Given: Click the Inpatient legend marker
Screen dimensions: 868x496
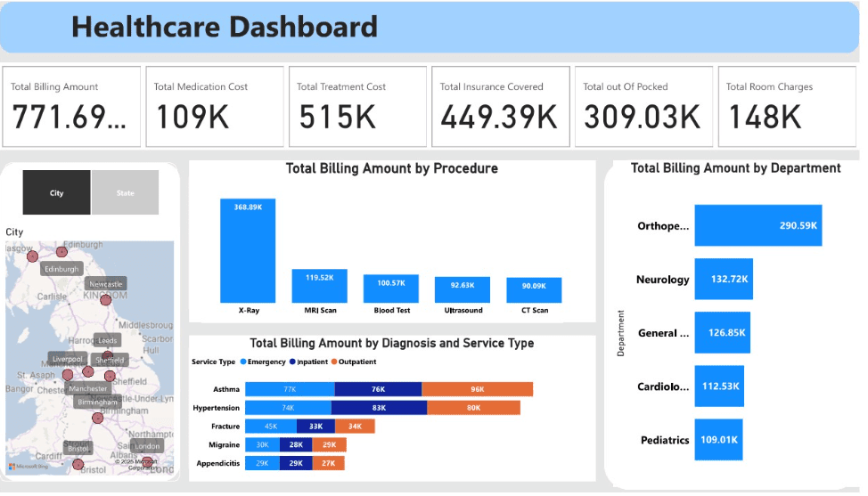Looking at the screenshot, I should (x=292, y=362).
